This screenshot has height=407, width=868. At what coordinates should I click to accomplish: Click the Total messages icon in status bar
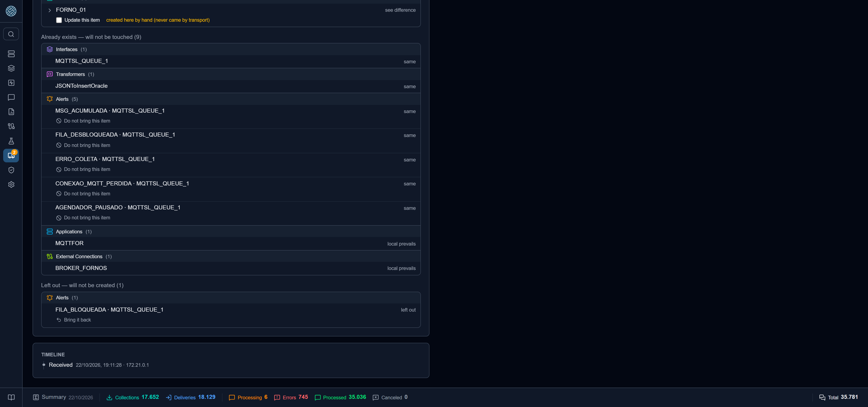tap(822, 398)
